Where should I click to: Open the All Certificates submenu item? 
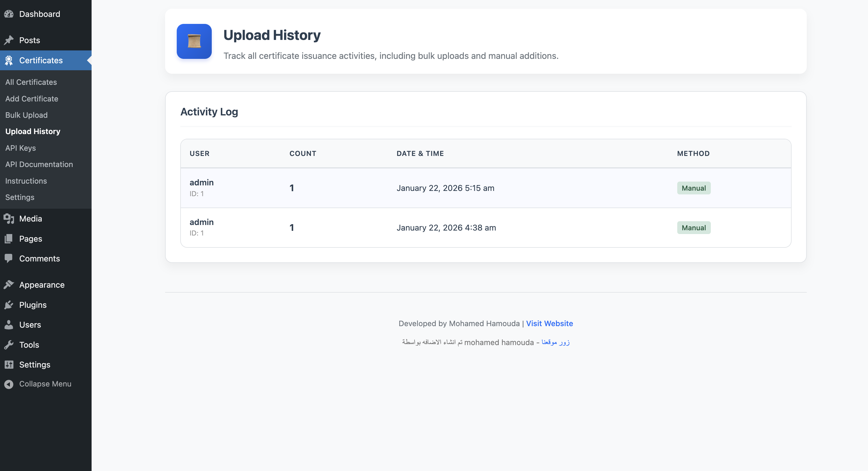[x=31, y=82]
